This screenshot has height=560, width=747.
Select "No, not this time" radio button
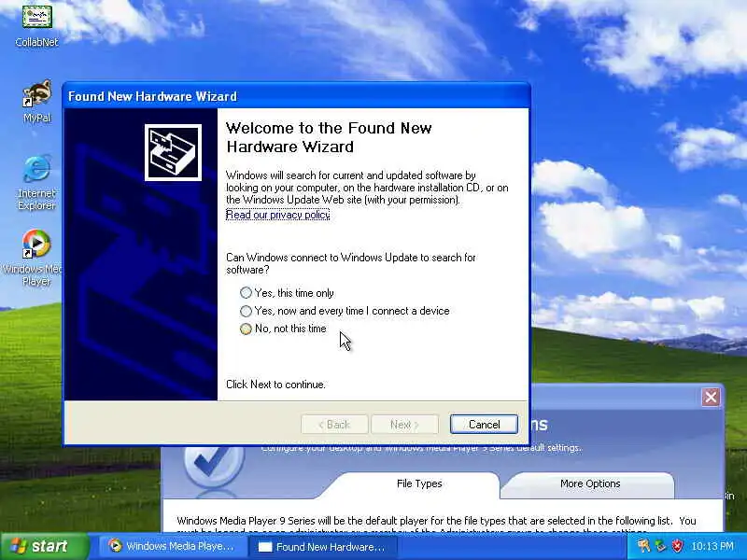tap(284, 329)
